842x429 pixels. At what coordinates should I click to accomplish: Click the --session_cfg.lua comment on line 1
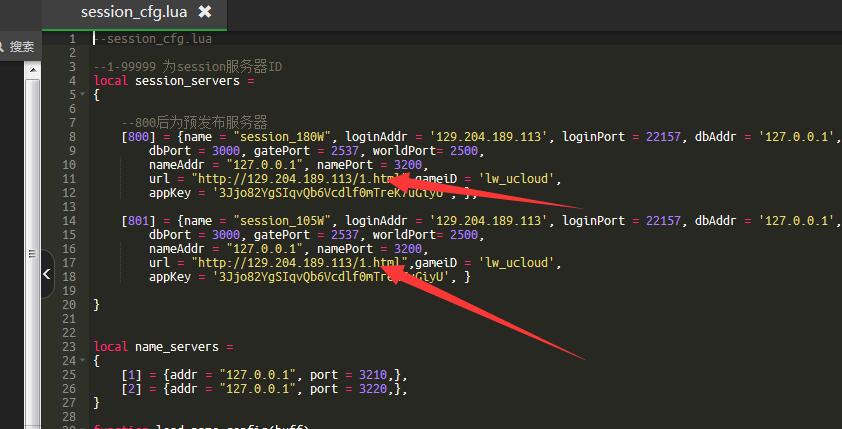point(152,39)
